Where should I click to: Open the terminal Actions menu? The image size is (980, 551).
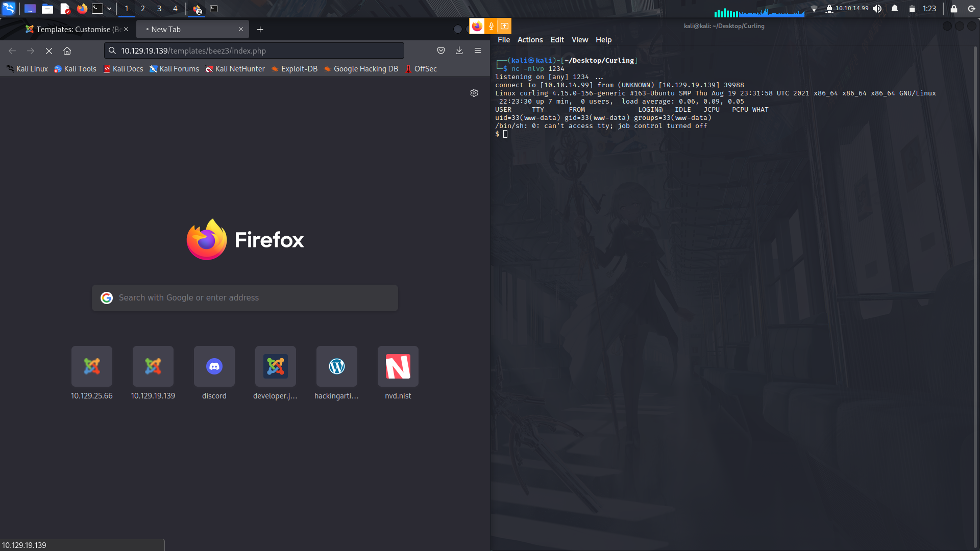[530, 40]
